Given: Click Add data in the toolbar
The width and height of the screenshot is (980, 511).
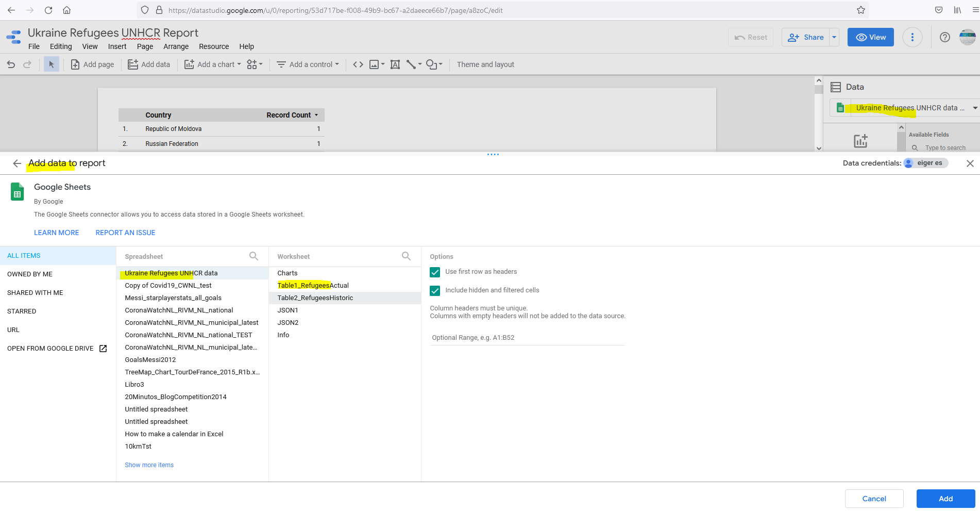Looking at the screenshot, I should point(148,64).
